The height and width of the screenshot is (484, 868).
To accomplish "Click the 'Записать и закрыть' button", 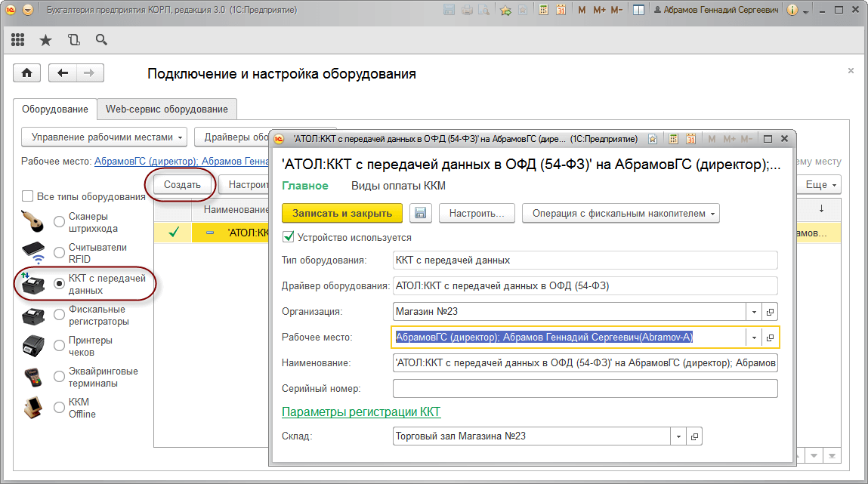I will [x=342, y=213].
